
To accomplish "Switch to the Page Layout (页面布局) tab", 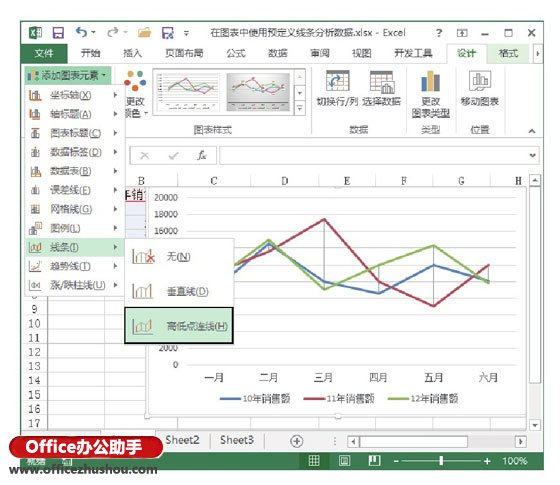I will click(x=184, y=54).
